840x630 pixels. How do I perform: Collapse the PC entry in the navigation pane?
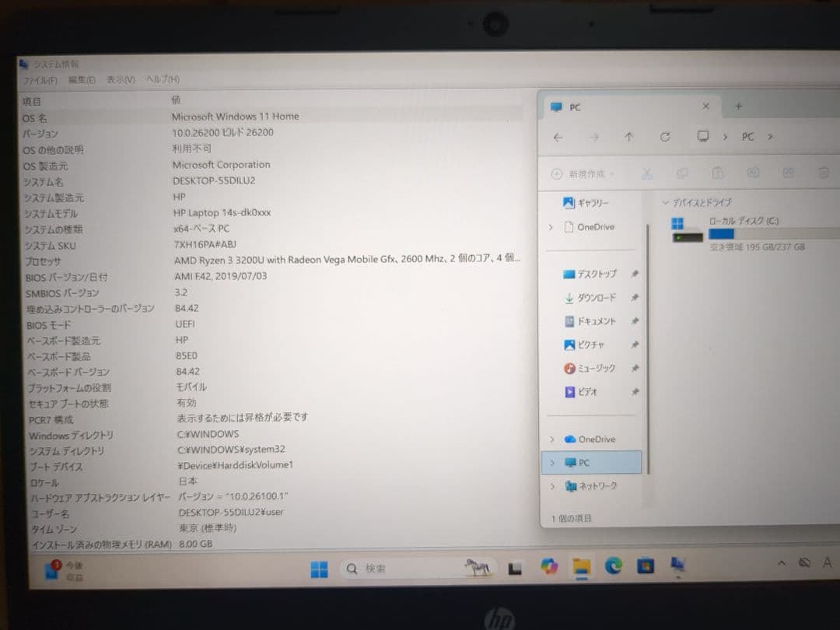[x=551, y=462]
